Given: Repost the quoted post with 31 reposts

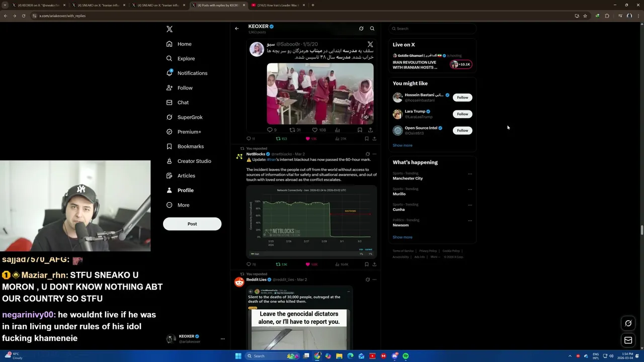Looking at the screenshot, I should pyautogui.click(x=295, y=130).
